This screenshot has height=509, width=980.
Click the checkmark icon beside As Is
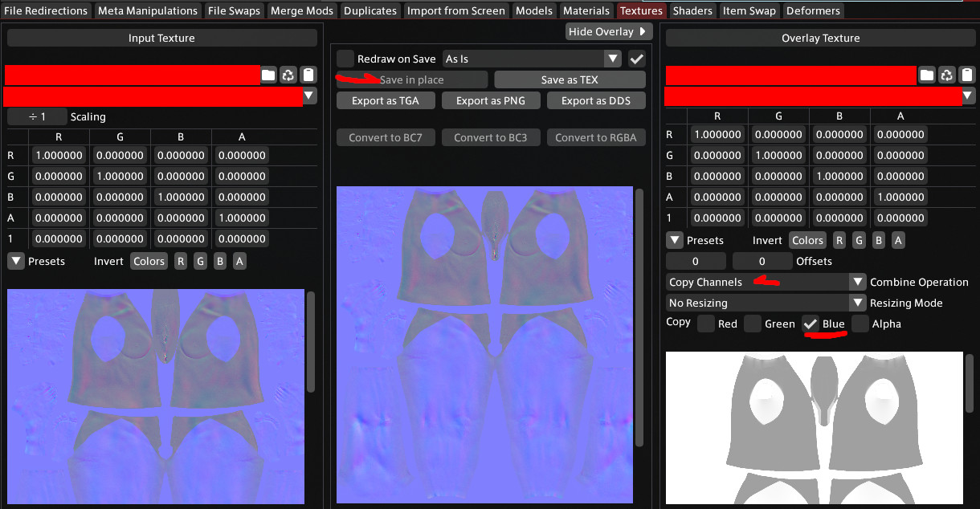coord(637,59)
